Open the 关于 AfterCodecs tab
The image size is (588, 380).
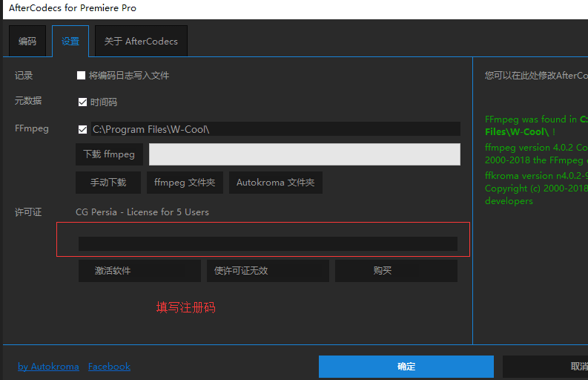click(x=141, y=41)
